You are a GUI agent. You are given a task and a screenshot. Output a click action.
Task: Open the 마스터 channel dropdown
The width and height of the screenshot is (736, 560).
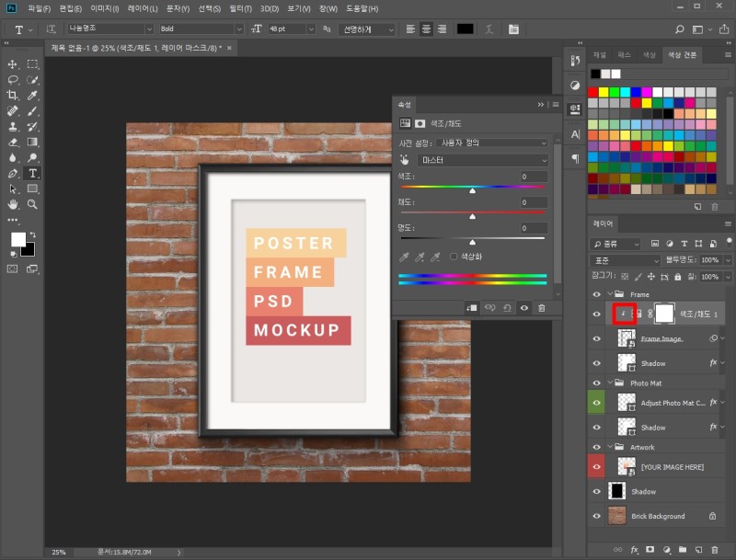click(482, 160)
